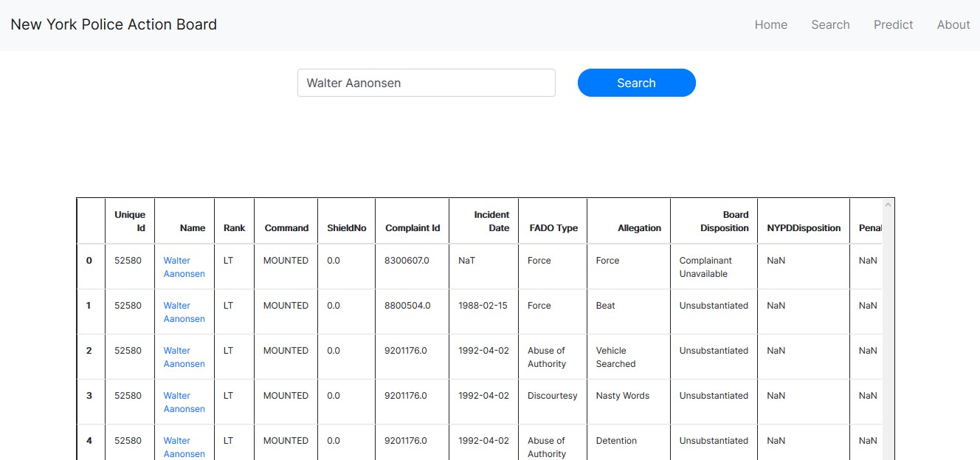Click incident date 1988-02-15
This screenshot has width=980, height=460.
[483, 312]
